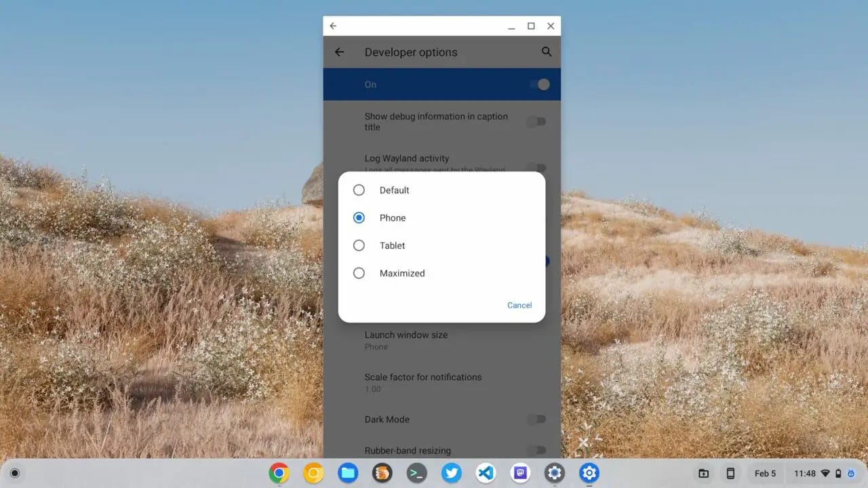Screen dimensions: 868x488
Task: Open the Launch window size setting
Action: click(441, 340)
